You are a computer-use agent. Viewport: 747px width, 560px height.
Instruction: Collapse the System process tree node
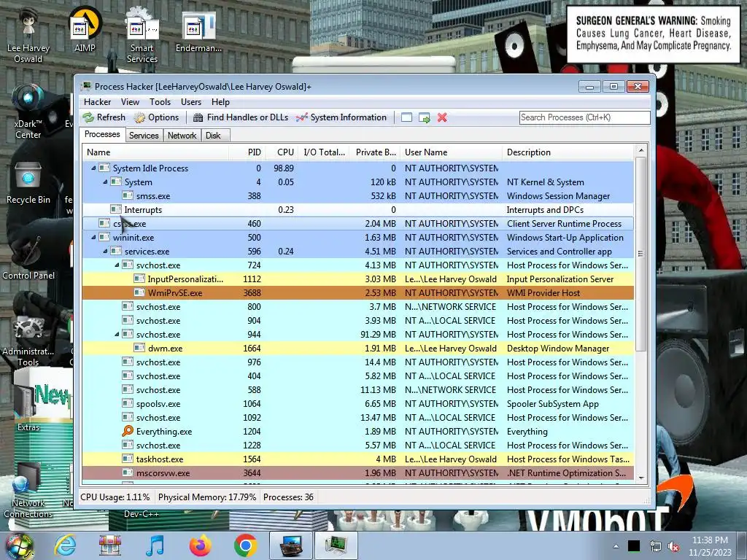tap(105, 182)
